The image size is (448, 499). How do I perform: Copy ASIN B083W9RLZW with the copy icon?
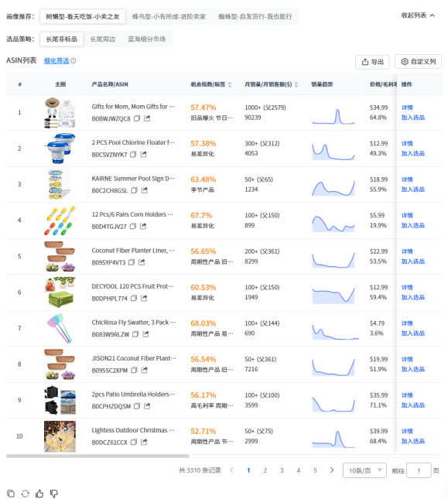[135, 334]
